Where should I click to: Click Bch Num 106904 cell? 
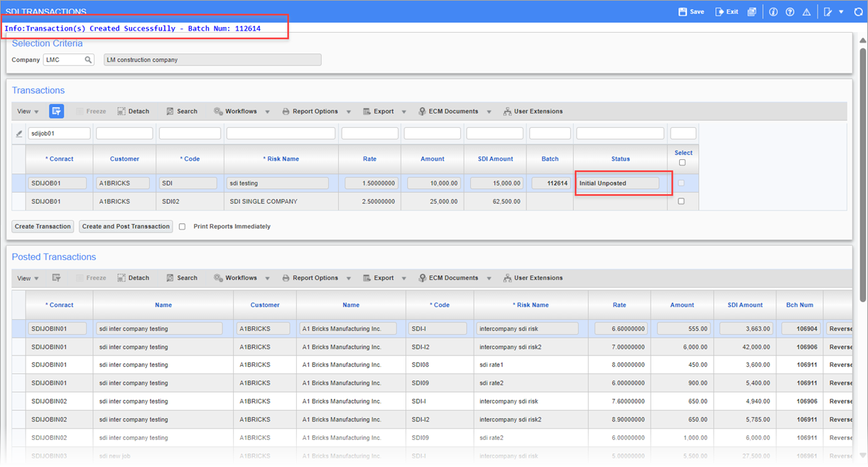pyautogui.click(x=800, y=329)
